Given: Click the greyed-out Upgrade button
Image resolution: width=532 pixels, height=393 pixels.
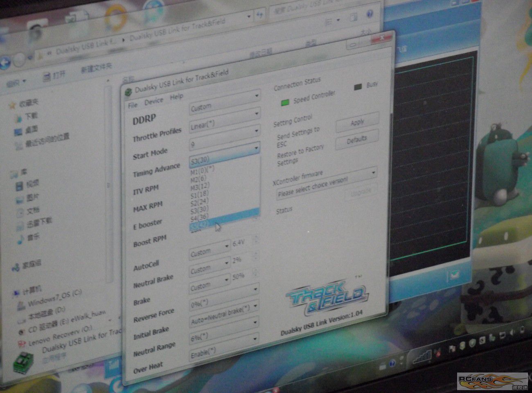Looking at the screenshot, I should click(x=361, y=192).
